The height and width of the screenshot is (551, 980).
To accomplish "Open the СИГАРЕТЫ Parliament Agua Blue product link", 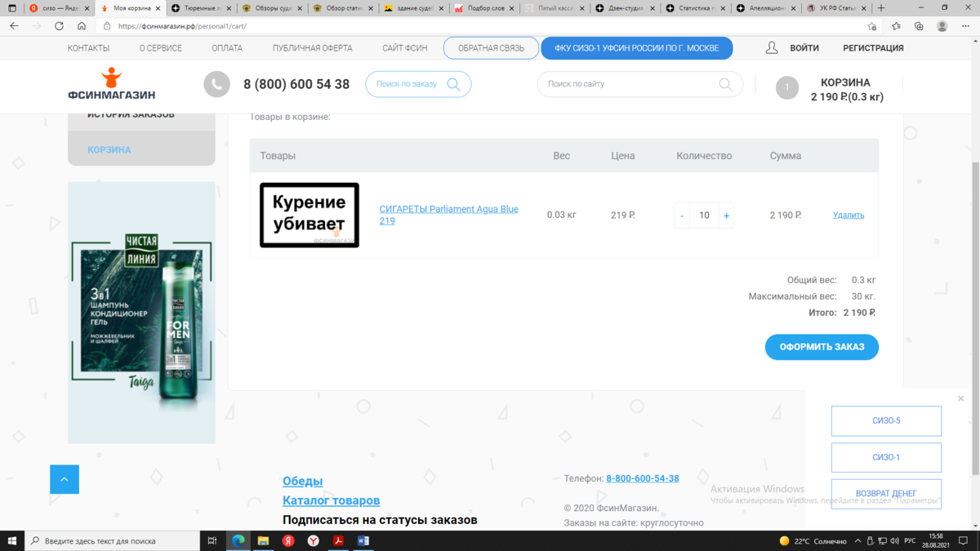I will click(x=448, y=215).
